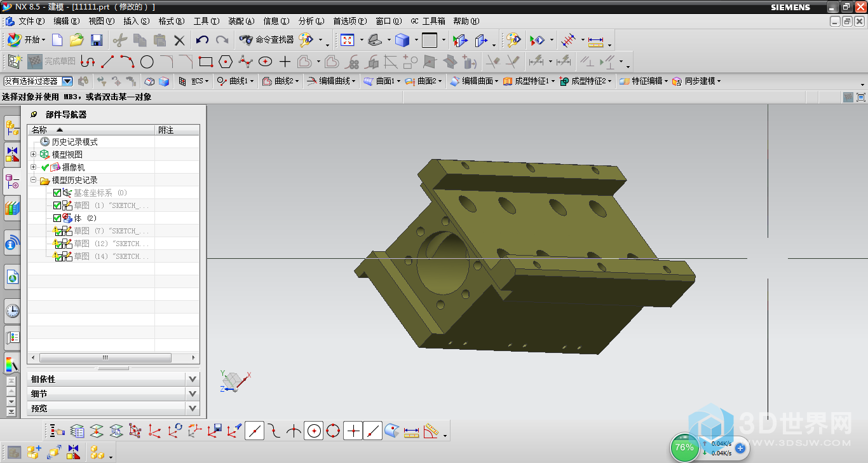Viewport: 868px width, 463px height.
Task: Select the Studio Spline tool
Action: click(245, 62)
